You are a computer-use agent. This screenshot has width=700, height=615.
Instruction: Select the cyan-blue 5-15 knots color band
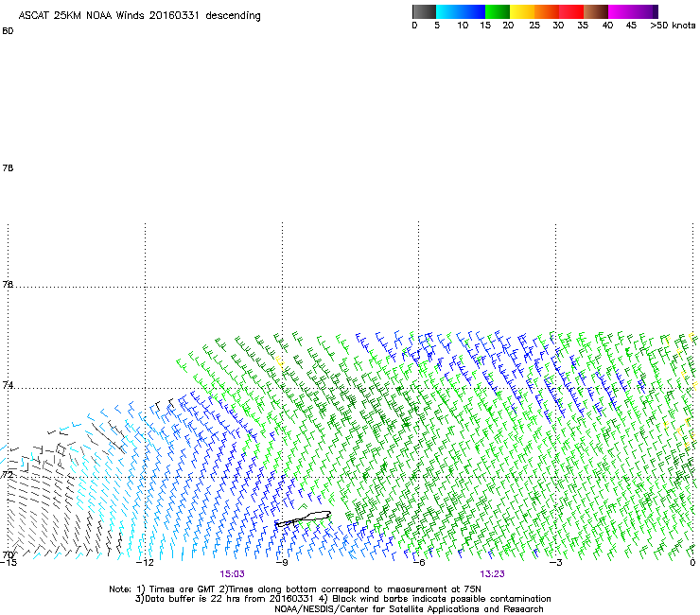(461, 11)
